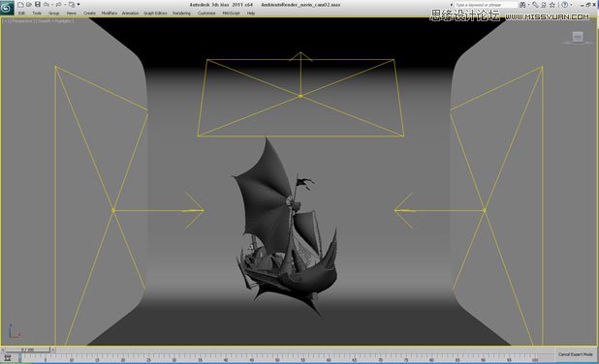Image resolution: width=599 pixels, height=364 pixels.
Task: Click the Redo icon
Action: [x=59, y=5]
